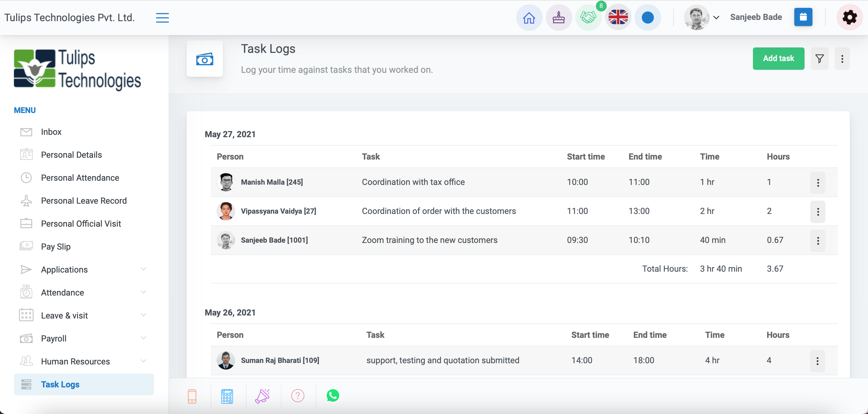The width and height of the screenshot is (868, 414).
Task: Click Manish Malla avatar photo
Action: pyautogui.click(x=226, y=182)
